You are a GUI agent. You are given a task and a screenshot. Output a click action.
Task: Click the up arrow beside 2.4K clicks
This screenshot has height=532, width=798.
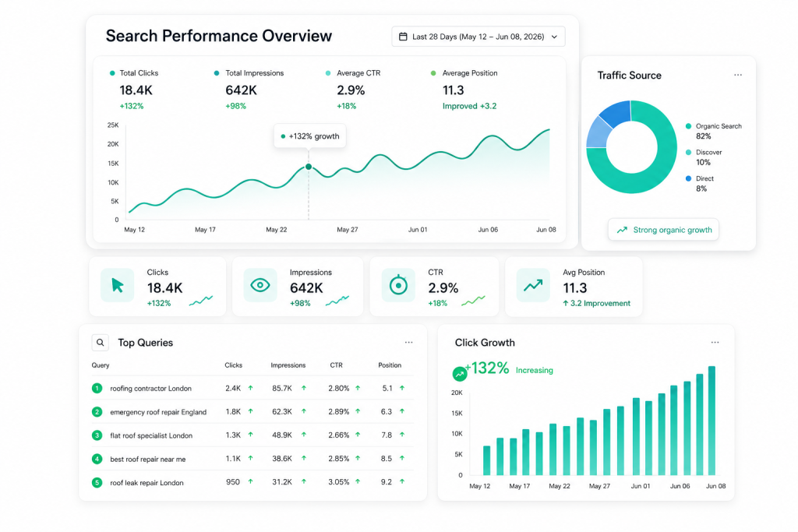click(x=250, y=388)
